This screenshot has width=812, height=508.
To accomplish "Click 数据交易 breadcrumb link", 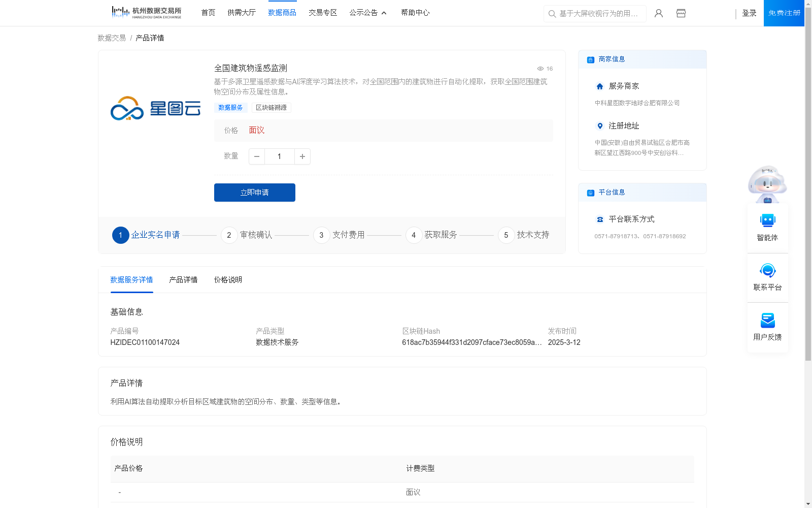I will coord(112,38).
